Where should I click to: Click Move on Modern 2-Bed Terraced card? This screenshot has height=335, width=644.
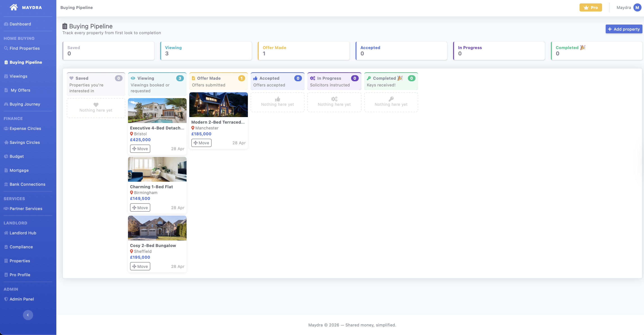[x=201, y=143]
